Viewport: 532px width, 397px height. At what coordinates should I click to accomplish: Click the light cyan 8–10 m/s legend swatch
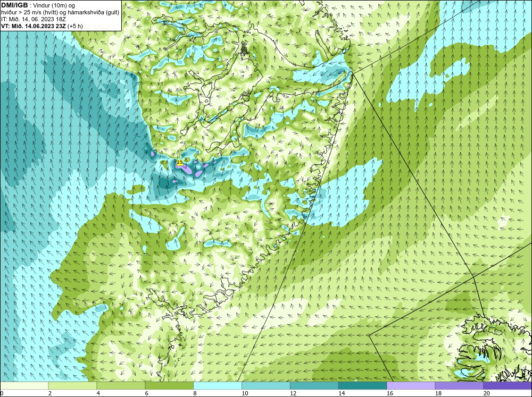218,385
